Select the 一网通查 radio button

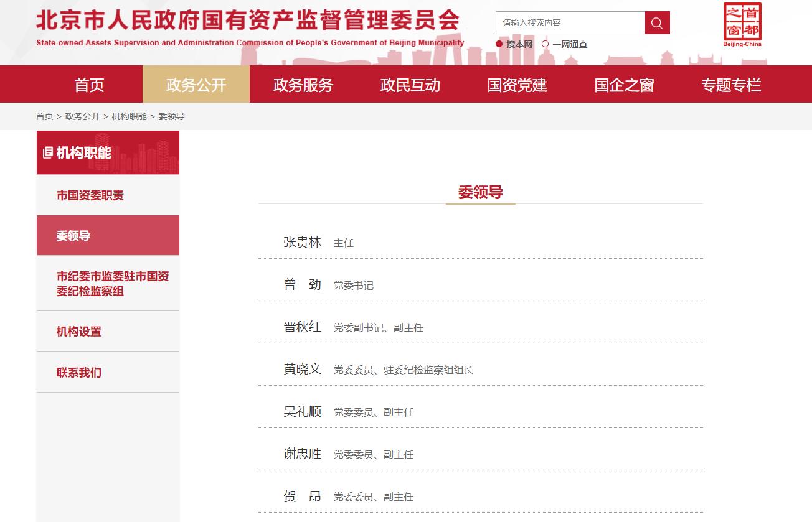545,44
